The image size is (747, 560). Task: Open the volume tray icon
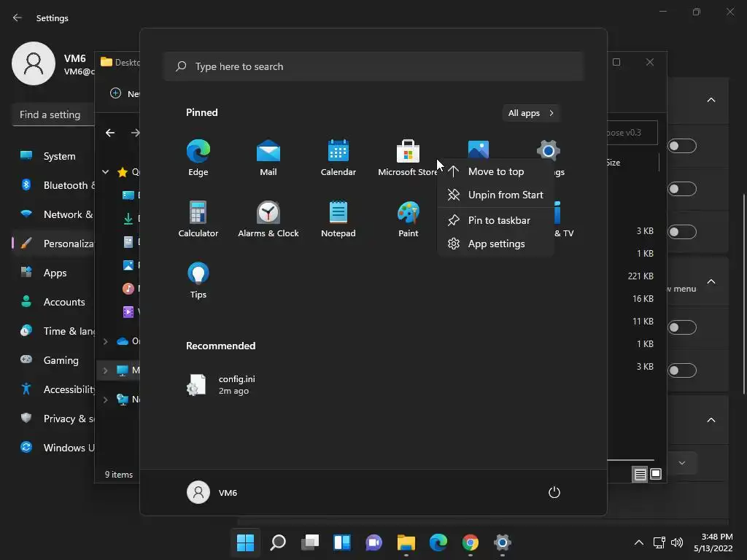pos(677,542)
